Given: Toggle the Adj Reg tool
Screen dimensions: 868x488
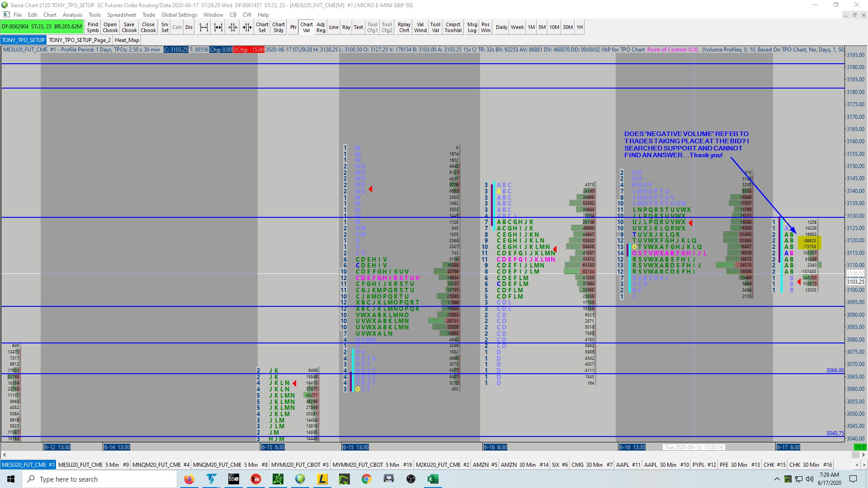Looking at the screenshot, I should pos(321,27).
